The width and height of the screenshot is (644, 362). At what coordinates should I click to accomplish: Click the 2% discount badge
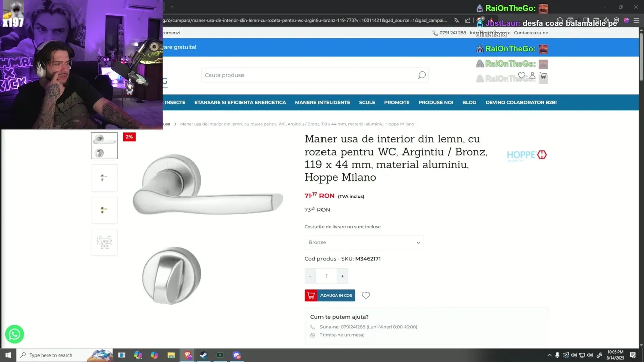(129, 137)
